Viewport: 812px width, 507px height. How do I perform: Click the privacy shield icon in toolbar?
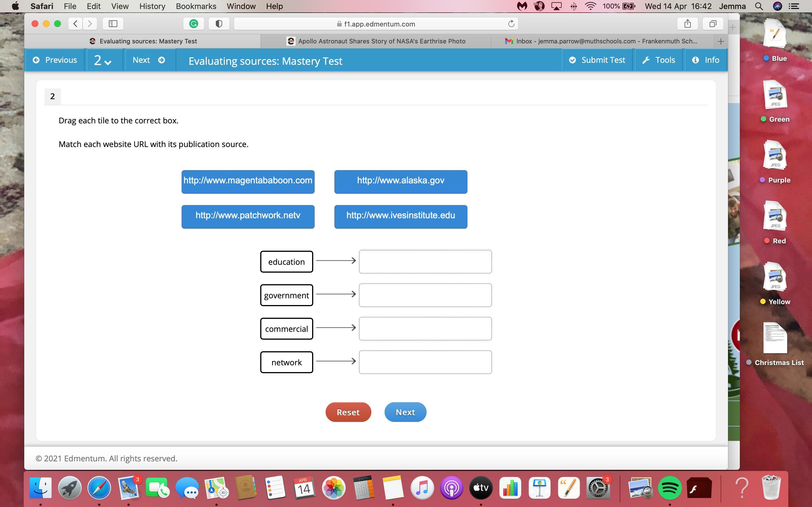(x=219, y=24)
